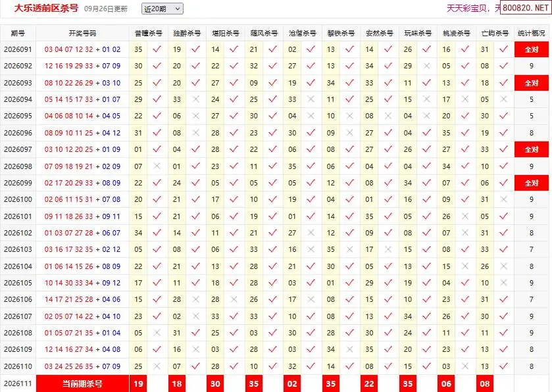The width and height of the screenshot is (552, 392).
Task: Select the 统计概况 column header
Action: [x=531, y=34]
